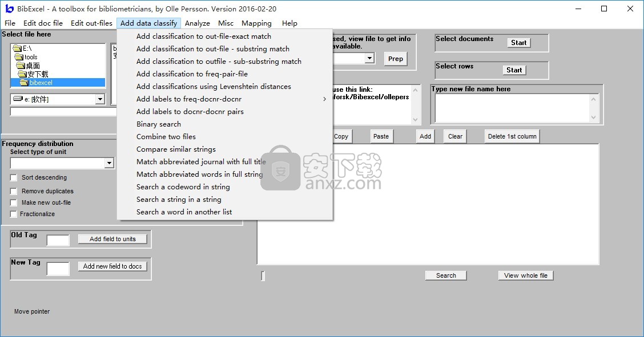Viewport: 644px width, 337px height.
Task: Click View whole file button
Action: pyautogui.click(x=526, y=275)
